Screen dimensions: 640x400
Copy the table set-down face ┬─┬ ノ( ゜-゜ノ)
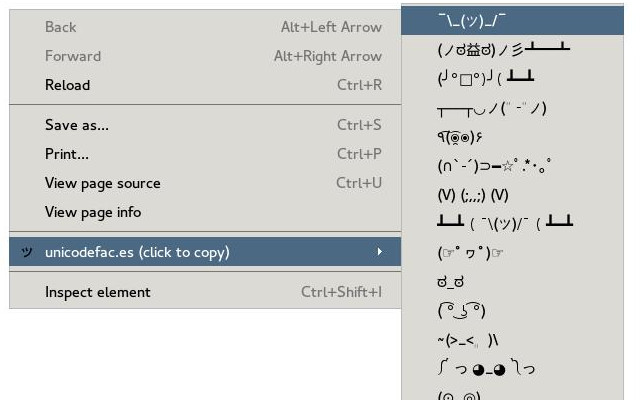(x=512, y=108)
